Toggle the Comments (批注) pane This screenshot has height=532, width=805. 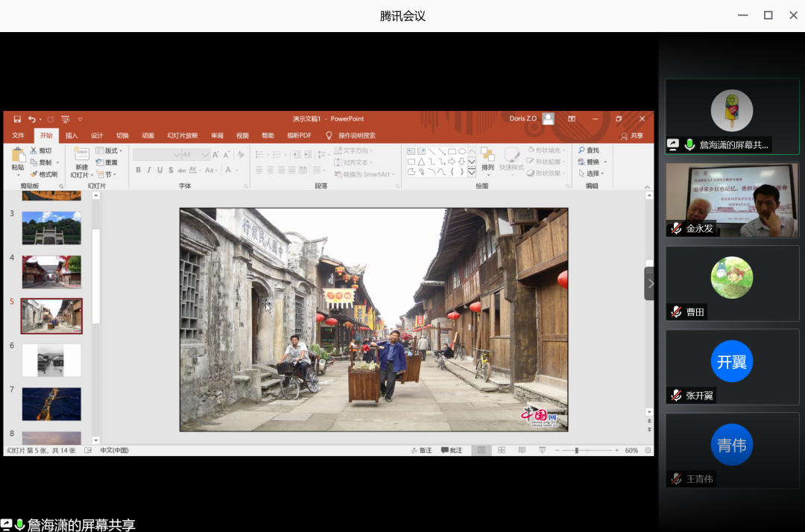coord(452,451)
